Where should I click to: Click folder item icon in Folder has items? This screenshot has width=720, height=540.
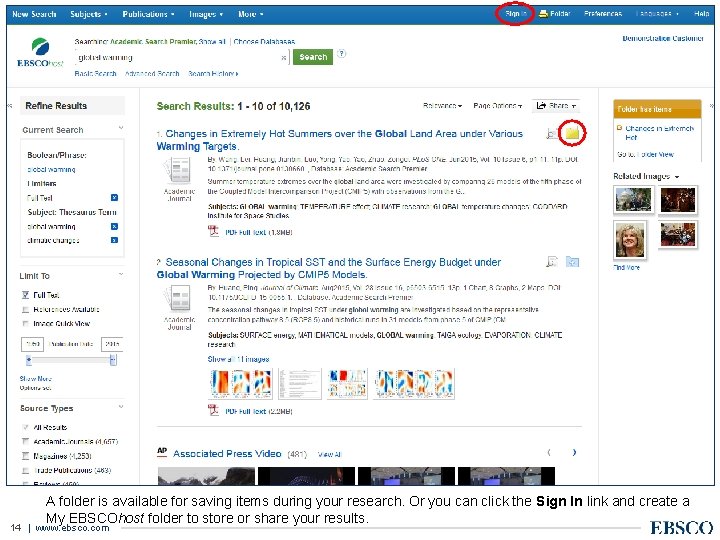point(619,128)
